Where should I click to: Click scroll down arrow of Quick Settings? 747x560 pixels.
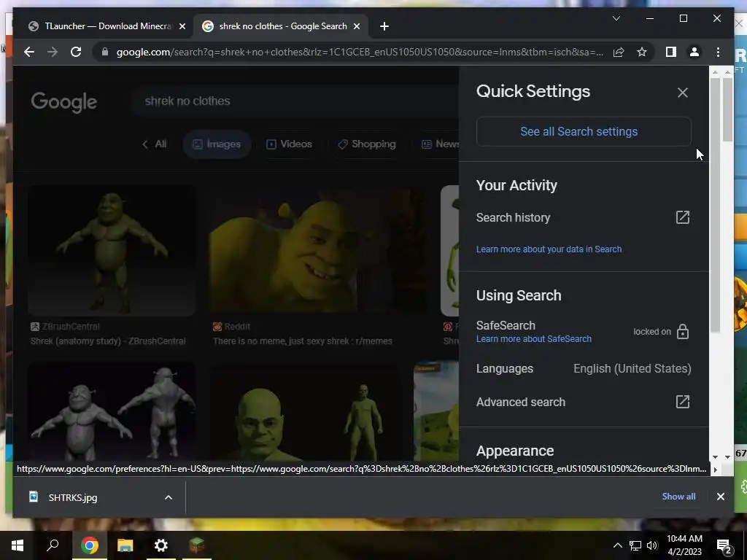pos(715,457)
